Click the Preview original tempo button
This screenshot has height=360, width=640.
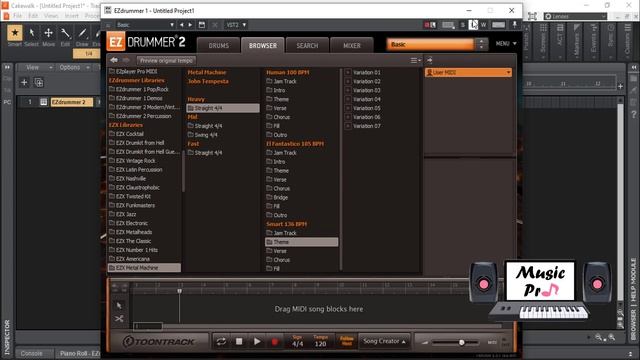click(x=166, y=60)
